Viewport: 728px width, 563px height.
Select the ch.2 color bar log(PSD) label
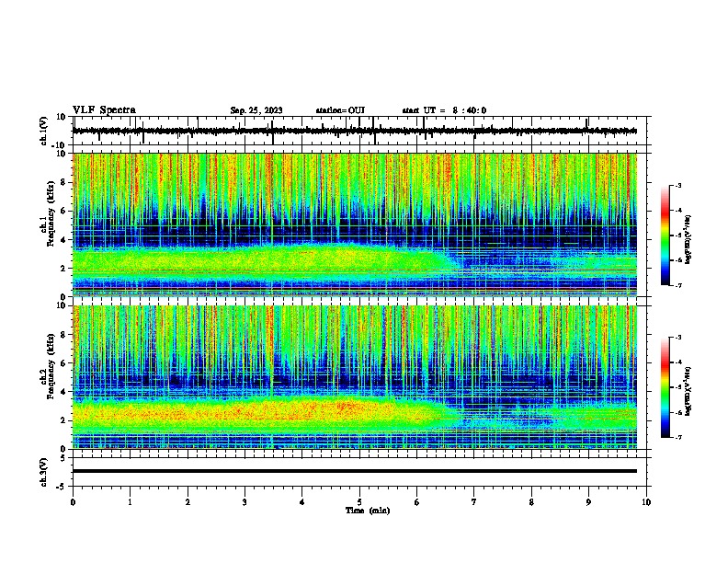pyautogui.click(x=688, y=392)
